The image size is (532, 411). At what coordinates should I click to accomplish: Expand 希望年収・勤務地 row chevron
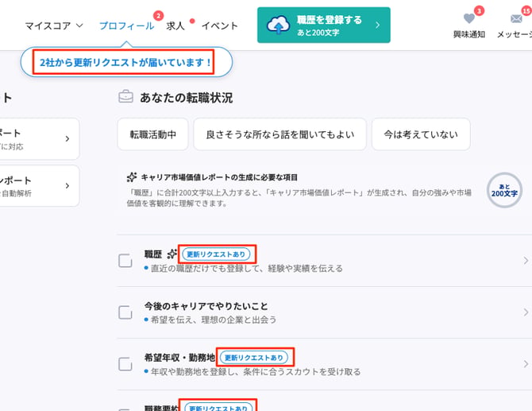(526, 364)
